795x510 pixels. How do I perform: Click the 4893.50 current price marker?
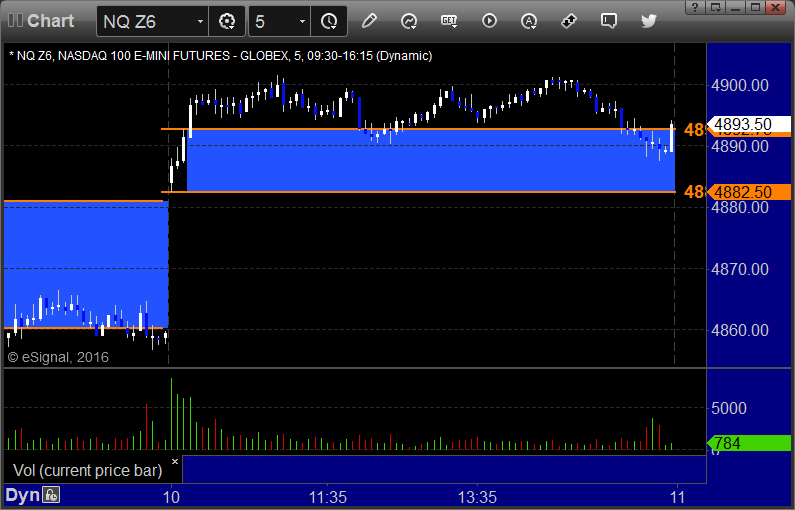point(749,126)
